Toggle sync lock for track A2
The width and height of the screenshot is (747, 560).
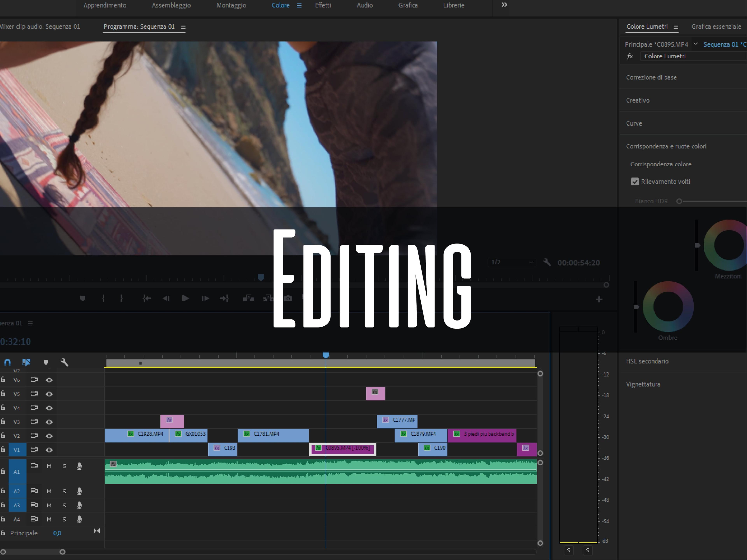(x=34, y=491)
